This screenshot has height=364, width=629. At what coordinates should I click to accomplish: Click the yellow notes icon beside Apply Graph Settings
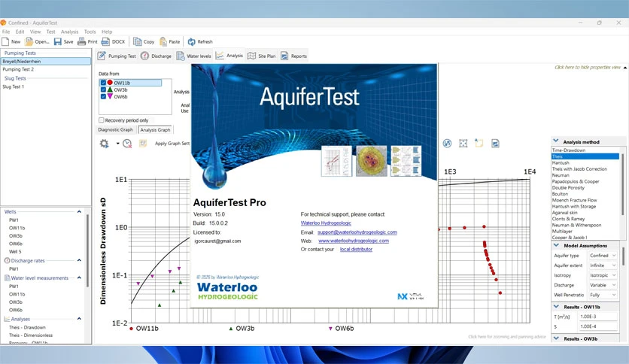click(x=143, y=143)
